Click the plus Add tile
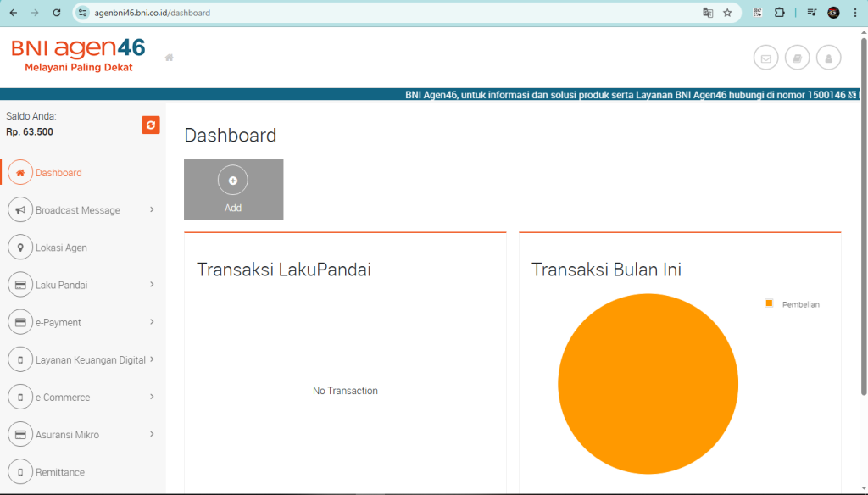The height and width of the screenshot is (495, 868). click(x=233, y=189)
